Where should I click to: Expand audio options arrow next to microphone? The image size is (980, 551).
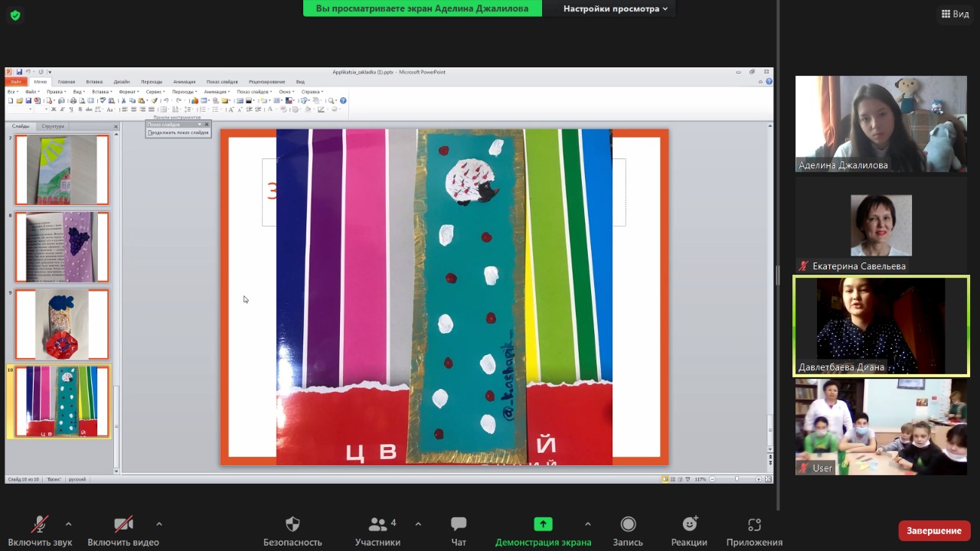[68, 524]
